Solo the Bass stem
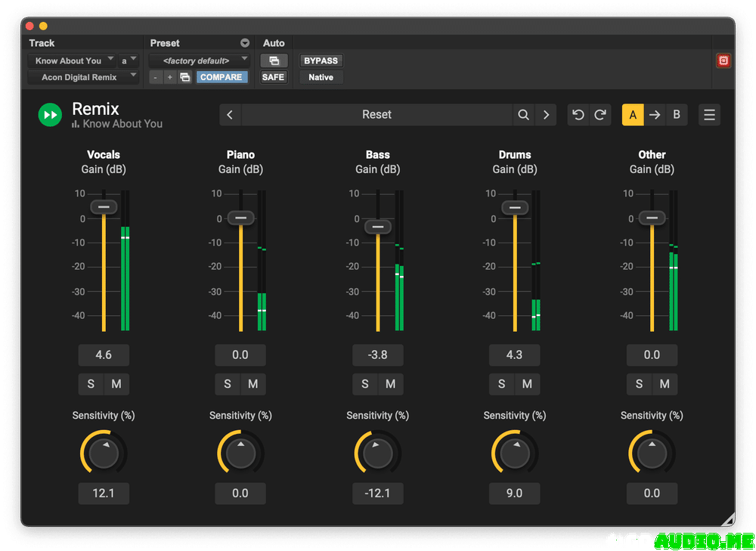756x551 pixels. tap(365, 384)
